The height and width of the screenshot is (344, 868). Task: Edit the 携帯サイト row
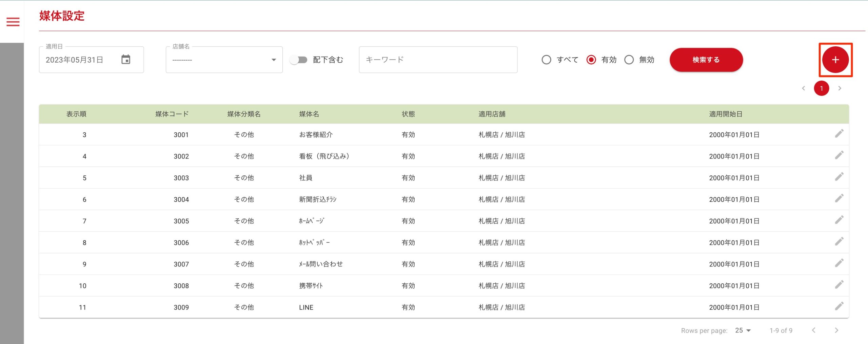[839, 285]
